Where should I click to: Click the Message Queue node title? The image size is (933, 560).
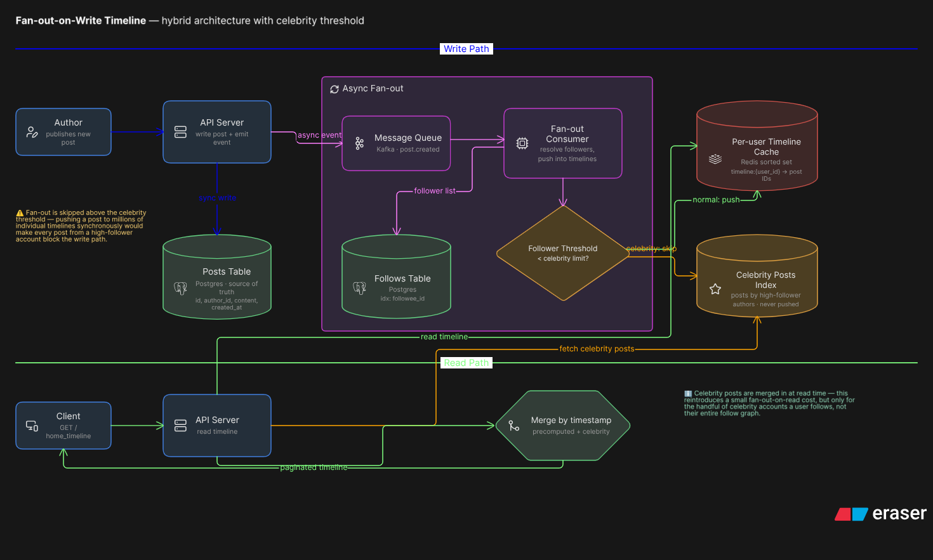pyautogui.click(x=408, y=138)
